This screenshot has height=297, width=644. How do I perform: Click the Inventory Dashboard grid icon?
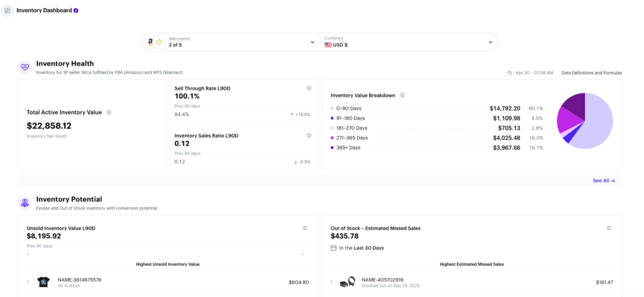point(7,11)
